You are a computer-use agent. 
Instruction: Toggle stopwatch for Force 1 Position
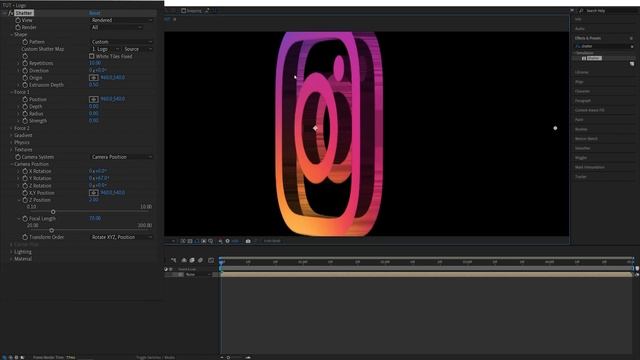(x=25, y=99)
